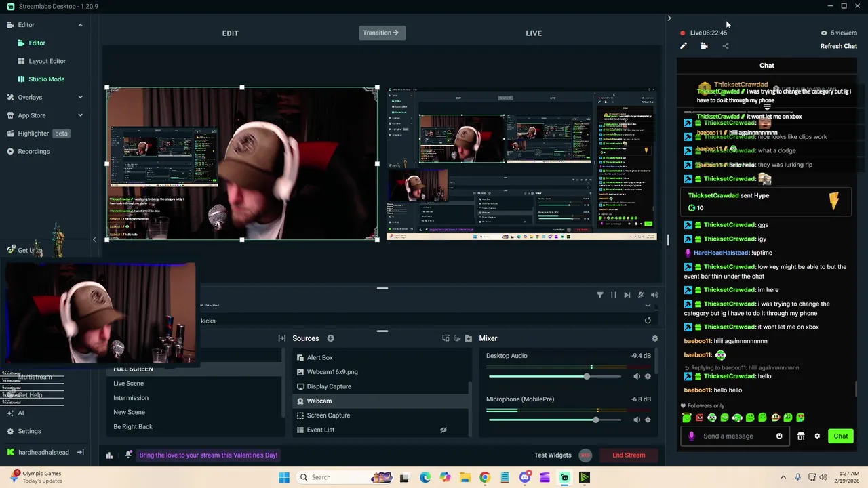868x488 pixels.
Task: Add a new source with plus icon
Action: pos(330,338)
